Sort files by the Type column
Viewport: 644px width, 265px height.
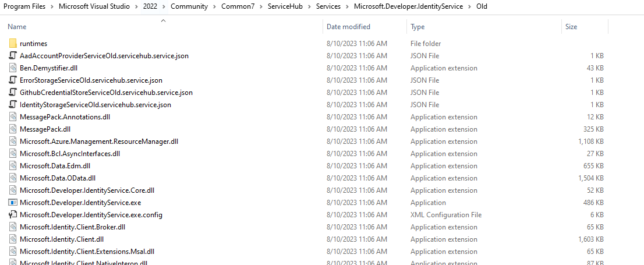pos(417,27)
